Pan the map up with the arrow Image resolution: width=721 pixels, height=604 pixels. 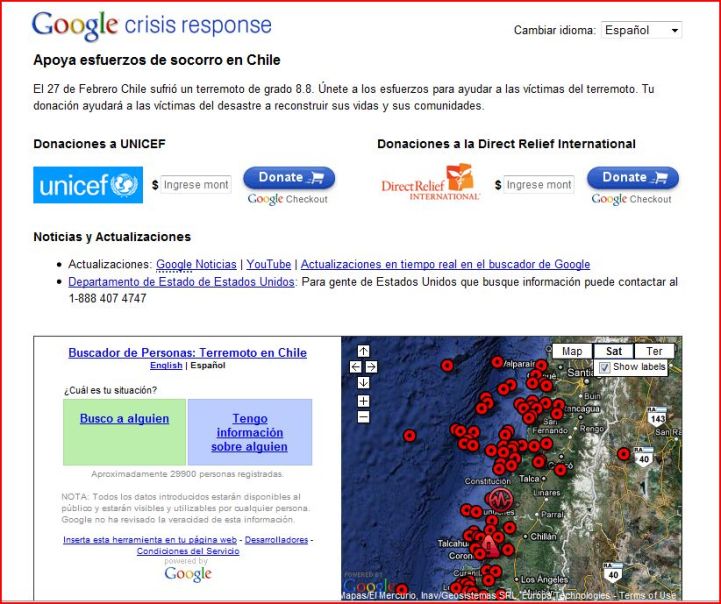(x=363, y=351)
